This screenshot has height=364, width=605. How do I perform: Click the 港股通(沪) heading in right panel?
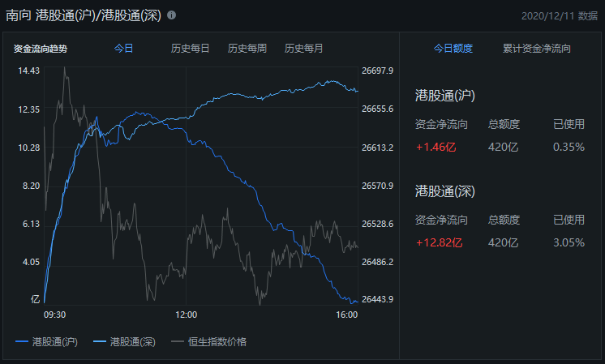click(x=444, y=96)
